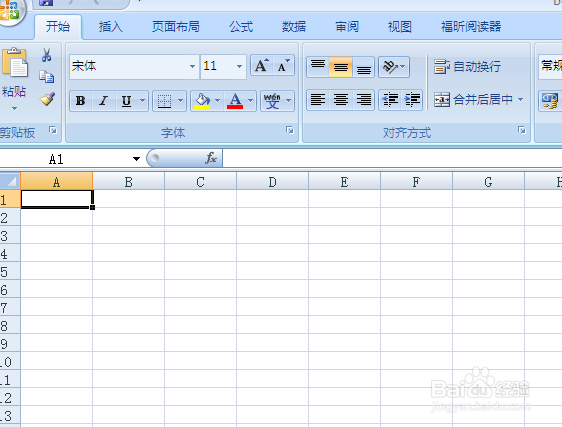The image size is (562, 427).
Task: Switch to the 视图 tab
Action: click(400, 27)
